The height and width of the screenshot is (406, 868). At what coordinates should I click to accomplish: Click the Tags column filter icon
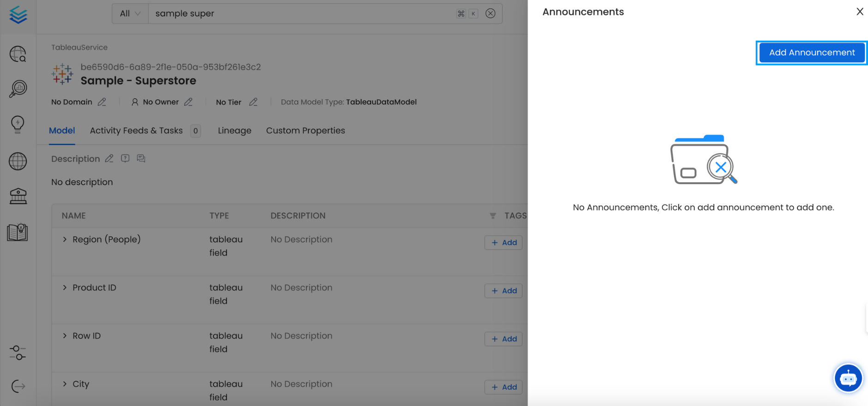[x=493, y=215]
